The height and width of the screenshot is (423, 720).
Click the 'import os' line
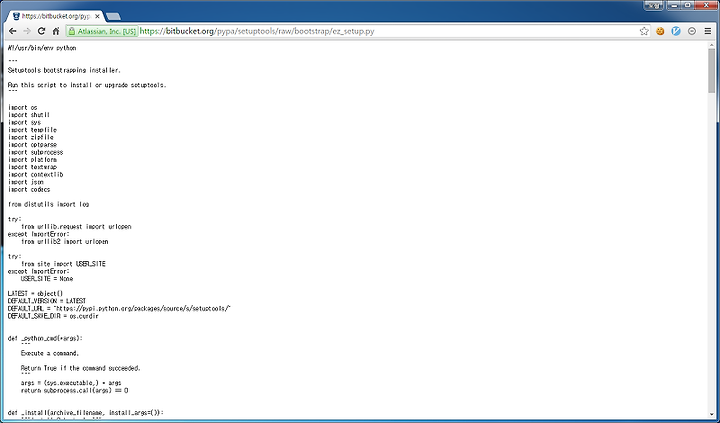(22, 107)
